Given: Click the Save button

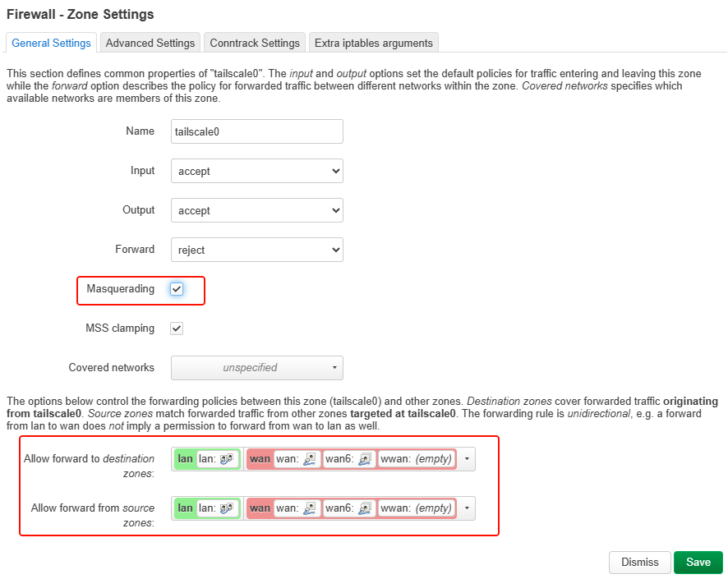Looking at the screenshot, I should pos(698,562).
